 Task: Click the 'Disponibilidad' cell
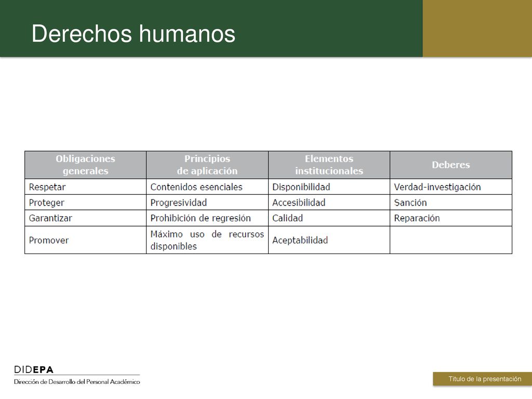point(329,187)
